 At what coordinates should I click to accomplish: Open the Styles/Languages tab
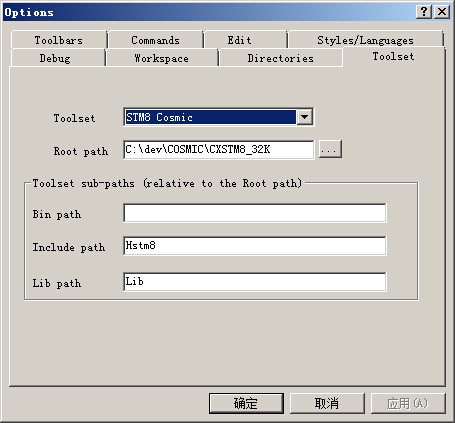[x=365, y=40]
